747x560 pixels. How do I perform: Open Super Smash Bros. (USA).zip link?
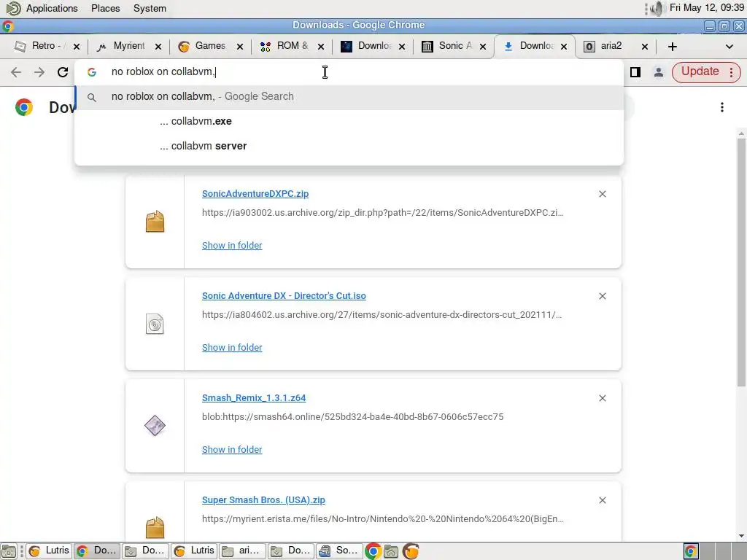(x=263, y=500)
